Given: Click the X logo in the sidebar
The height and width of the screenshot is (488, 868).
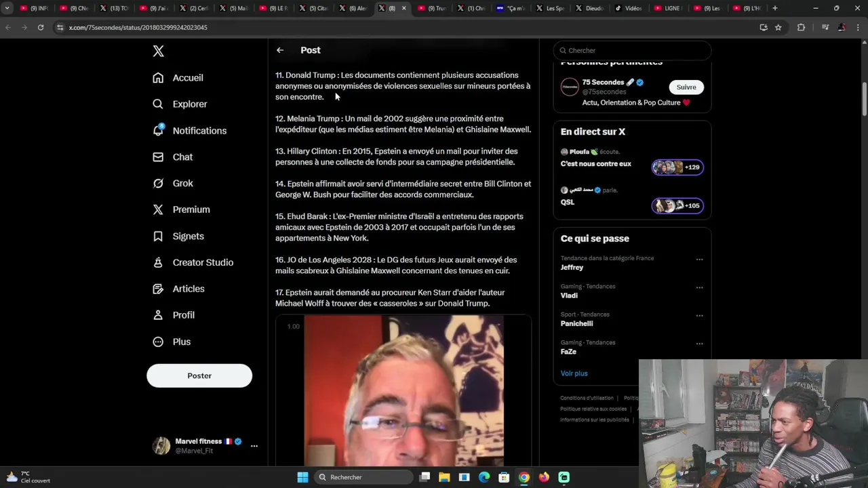Looking at the screenshot, I should point(158,52).
